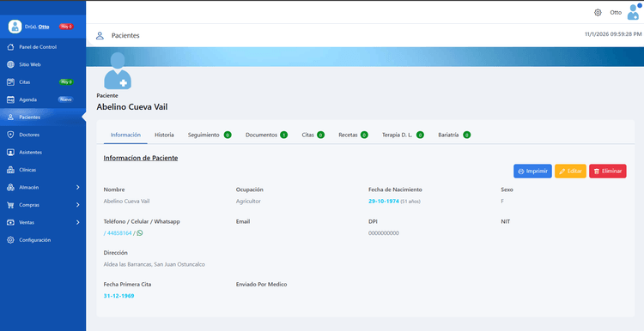The height and width of the screenshot is (331, 644).
Task: Click the Citas calendar icon
Action: [11, 82]
